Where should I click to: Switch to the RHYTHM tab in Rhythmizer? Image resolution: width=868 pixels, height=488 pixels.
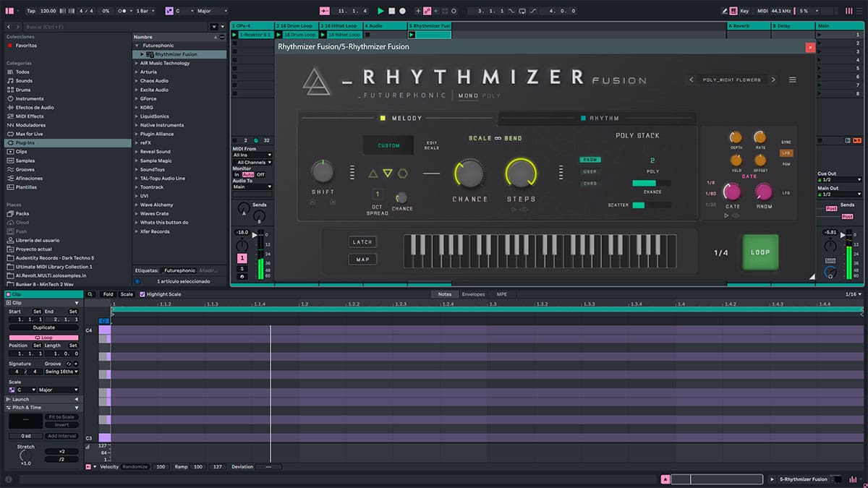599,118
